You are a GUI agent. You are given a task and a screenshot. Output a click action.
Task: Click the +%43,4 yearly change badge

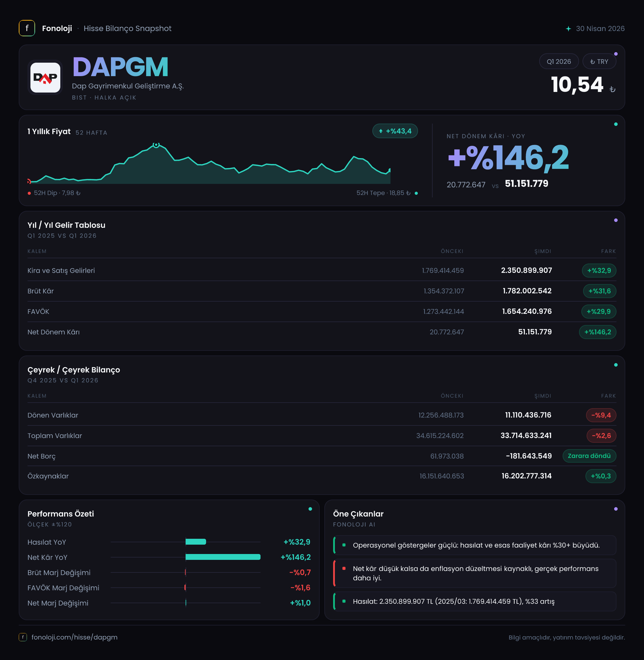pos(395,131)
